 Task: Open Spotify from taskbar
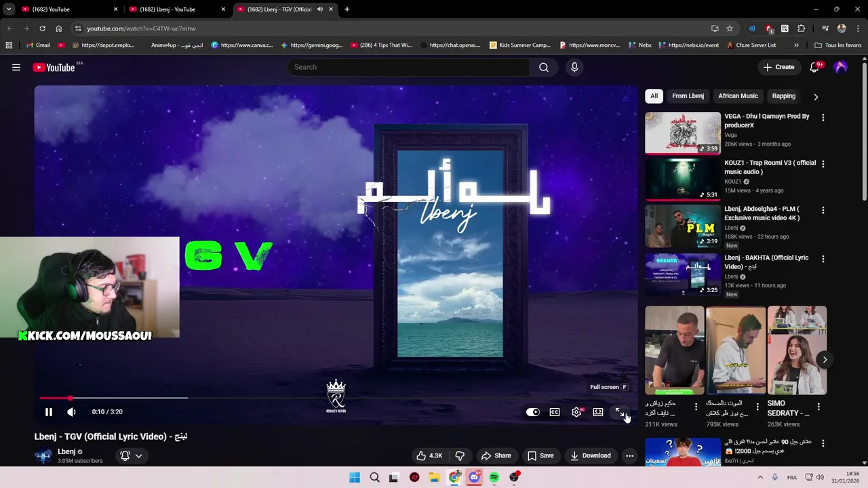pos(494,477)
